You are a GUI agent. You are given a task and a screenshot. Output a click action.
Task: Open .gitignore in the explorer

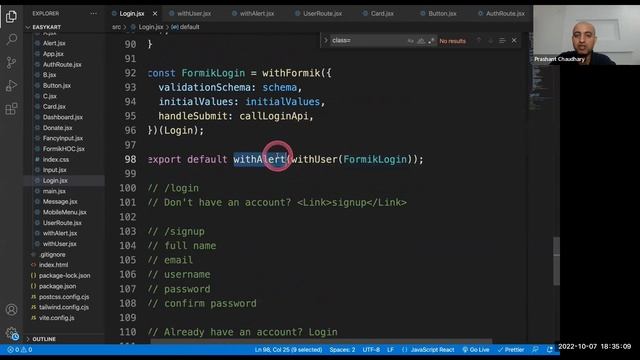coord(52,254)
